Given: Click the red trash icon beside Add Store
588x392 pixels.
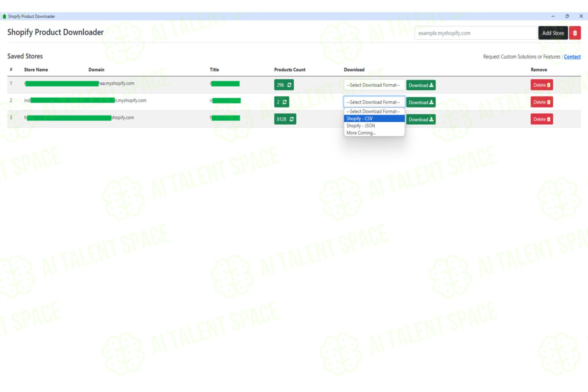Looking at the screenshot, I should coord(575,33).
